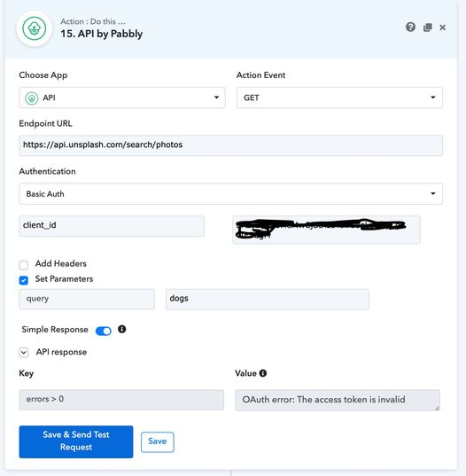Screen dimensions: 466x476
Task: Click the Save button
Action: point(158,441)
